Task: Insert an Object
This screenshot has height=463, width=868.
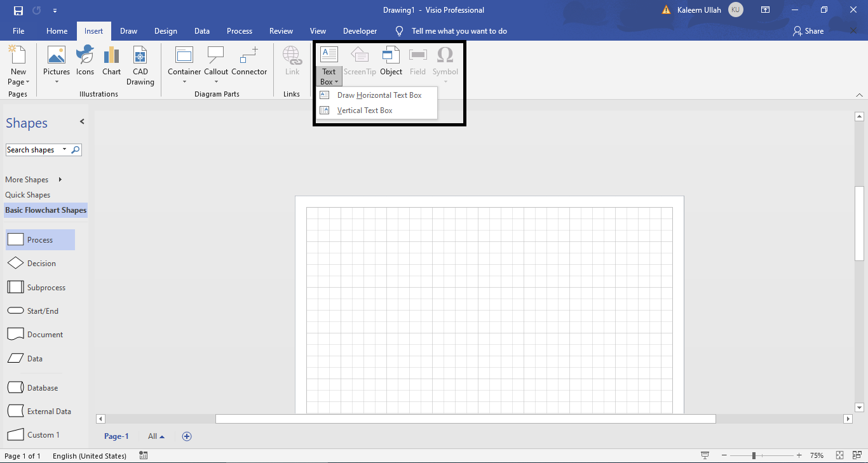Action: (x=391, y=62)
